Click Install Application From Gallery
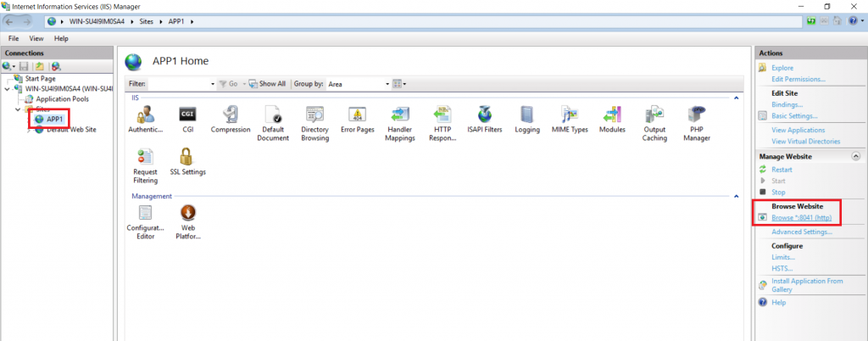The image size is (868, 341). [x=807, y=285]
